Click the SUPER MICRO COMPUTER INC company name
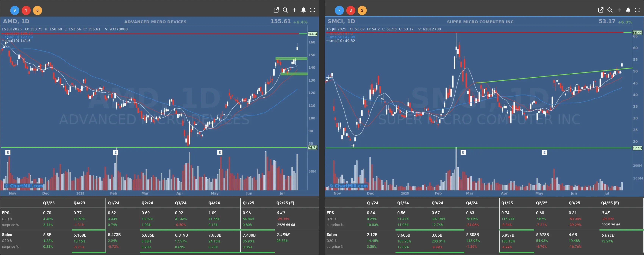 (x=480, y=22)
